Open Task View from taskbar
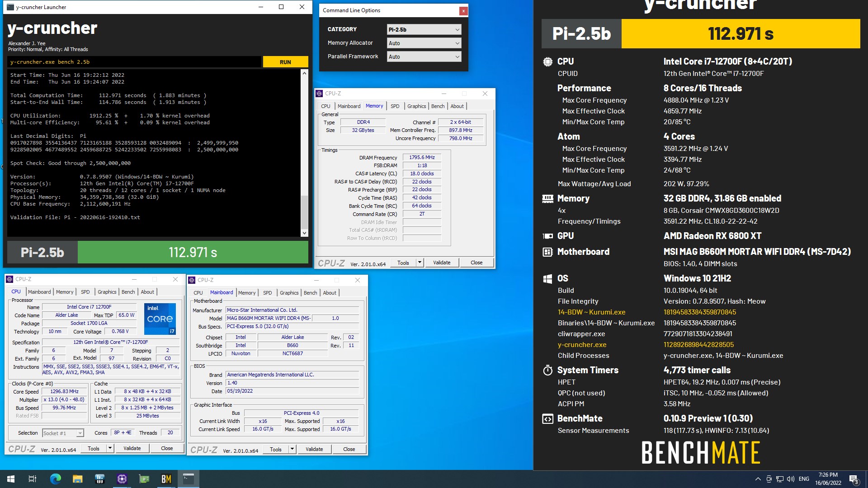868x488 pixels. point(33,479)
